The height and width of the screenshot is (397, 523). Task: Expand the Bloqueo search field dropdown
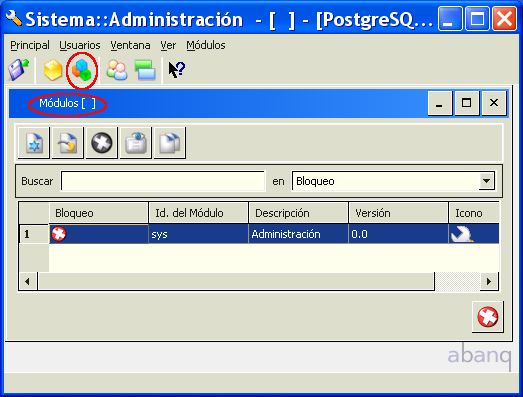click(x=487, y=181)
